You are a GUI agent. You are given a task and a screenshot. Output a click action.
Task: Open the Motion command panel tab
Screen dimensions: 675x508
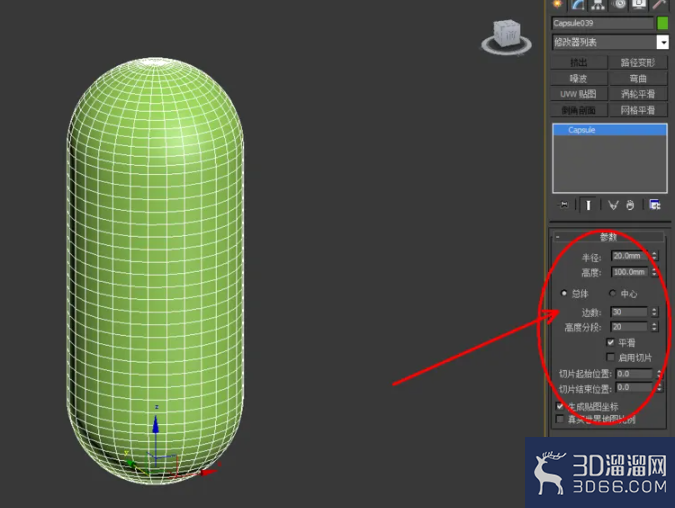pyautogui.click(x=619, y=4)
